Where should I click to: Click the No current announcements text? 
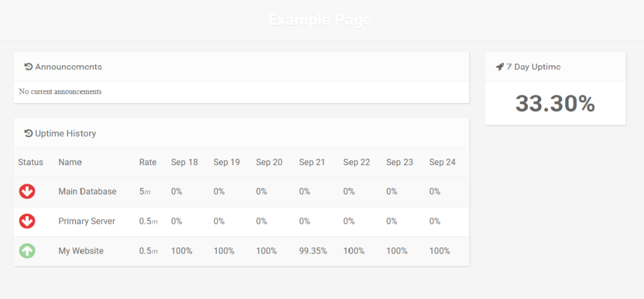(x=60, y=92)
